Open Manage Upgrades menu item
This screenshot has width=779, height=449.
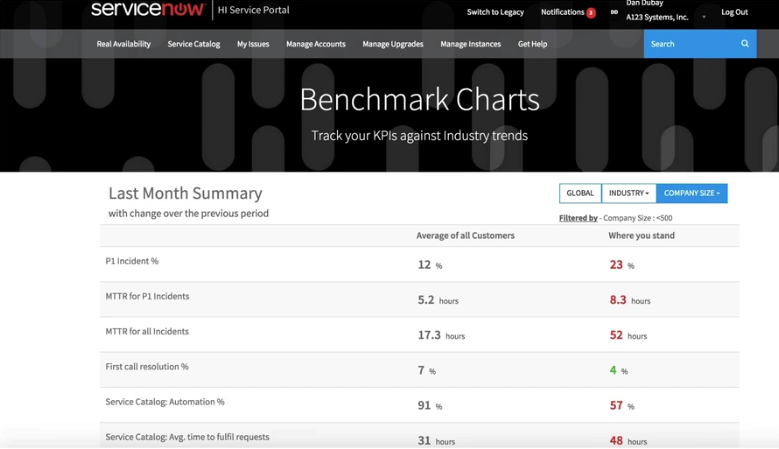point(393,44)
